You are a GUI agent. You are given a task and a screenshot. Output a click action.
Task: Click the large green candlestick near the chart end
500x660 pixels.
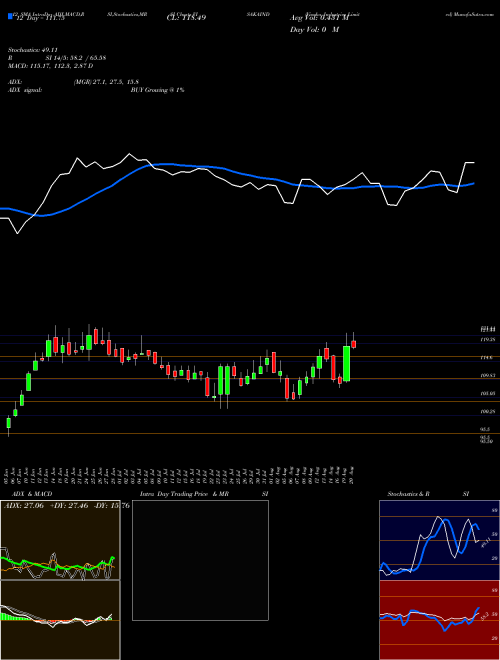click(x=347, y=364)
